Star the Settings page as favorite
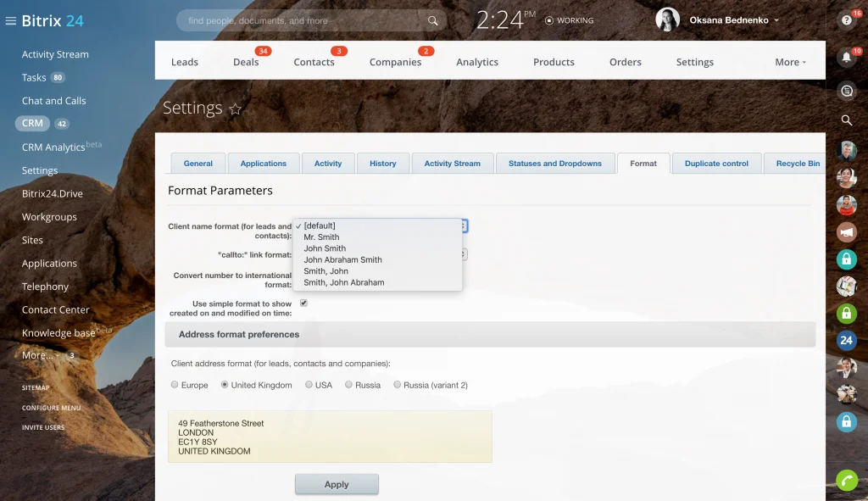The width and height of the screenshot is (868, 501). 236,109
